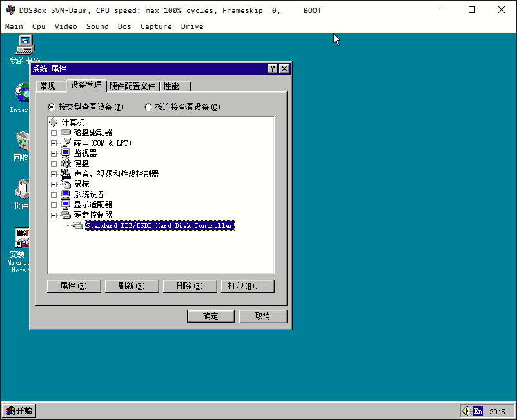This screenshot has width=517, height=420.
Task: Click the 20:51 taskbar clock
Action: pyautogui.click(x=499, y=412)
